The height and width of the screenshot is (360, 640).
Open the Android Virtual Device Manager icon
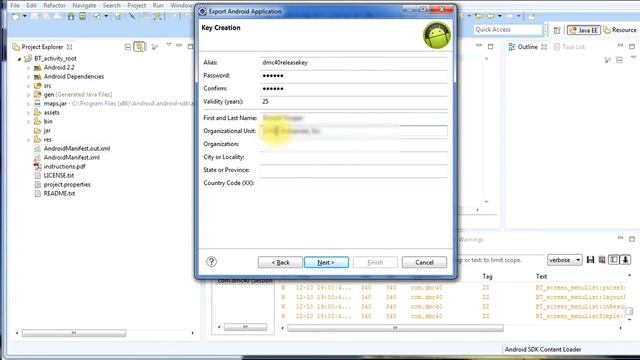pos(83,16)
